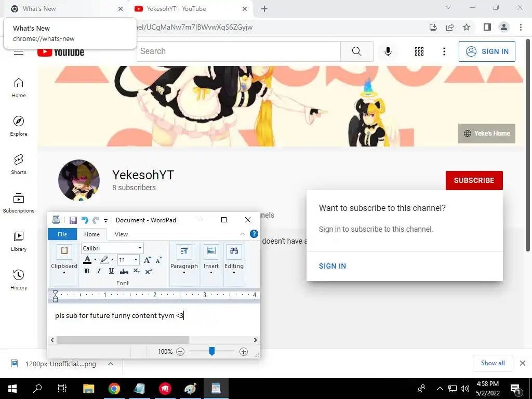Toggle Italic formatting in WordPad

tap(99, 271)
